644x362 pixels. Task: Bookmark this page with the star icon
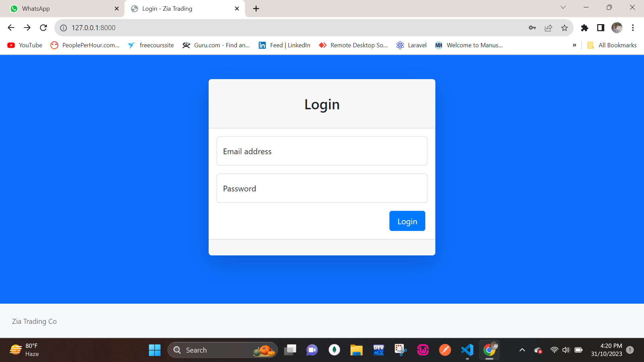tap(565, 28)
